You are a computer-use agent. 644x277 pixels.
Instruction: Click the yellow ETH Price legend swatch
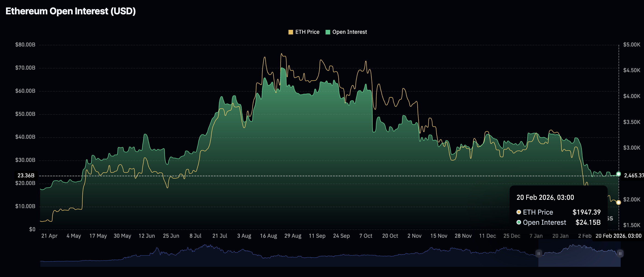pos(291,32)
